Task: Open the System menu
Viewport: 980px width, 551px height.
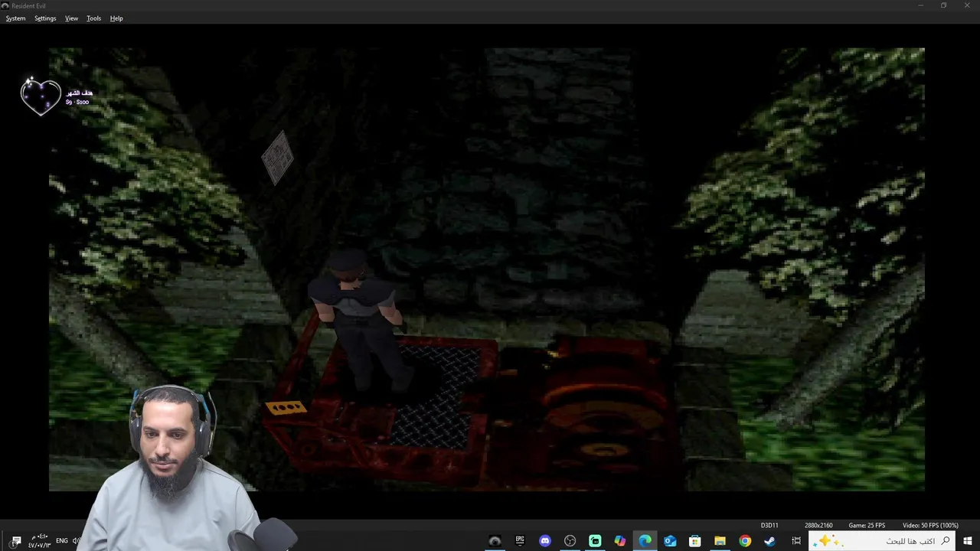Action: [15, 18]
